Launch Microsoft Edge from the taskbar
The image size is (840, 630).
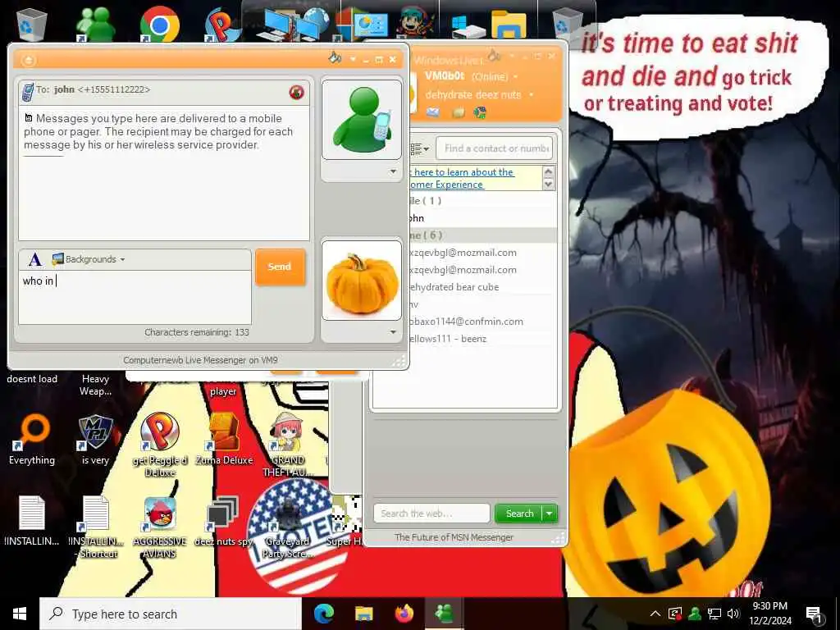[x=323, y=614]
